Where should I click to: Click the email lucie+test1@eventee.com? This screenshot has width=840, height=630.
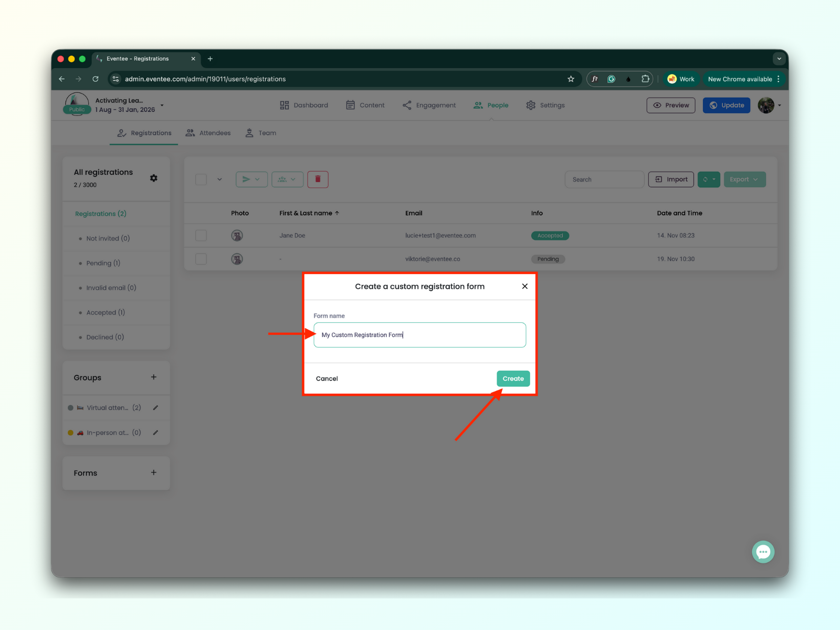coord(440,236)
